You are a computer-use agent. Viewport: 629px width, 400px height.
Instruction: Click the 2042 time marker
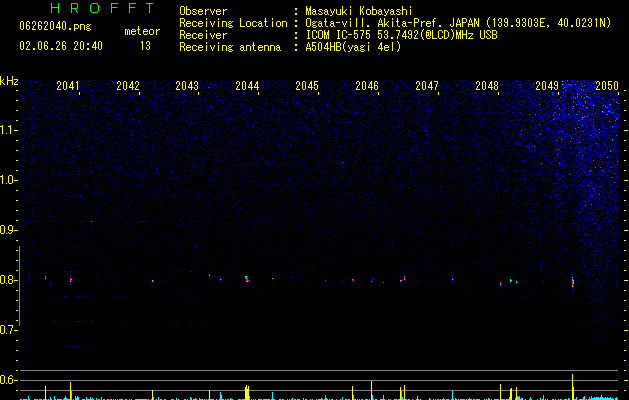[128, 85]
